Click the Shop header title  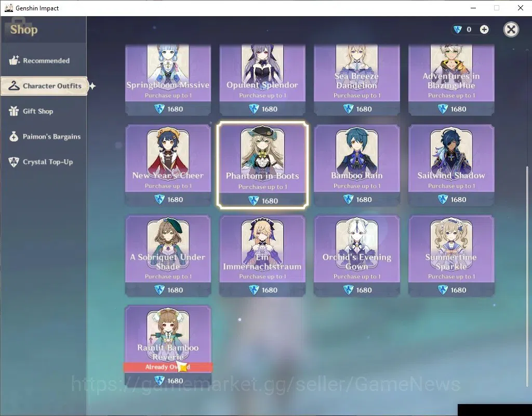coord(24,30)
